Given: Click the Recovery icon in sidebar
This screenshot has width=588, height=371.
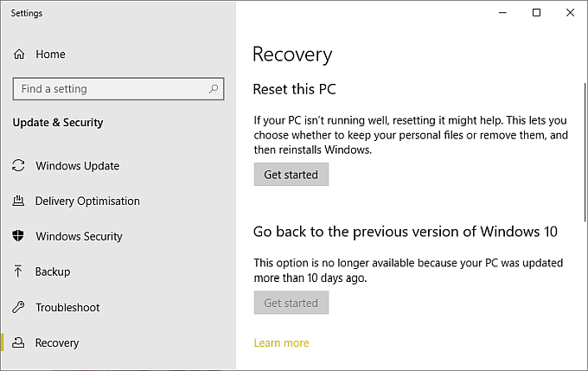Looking at the screenshot, I should [19, 343].
